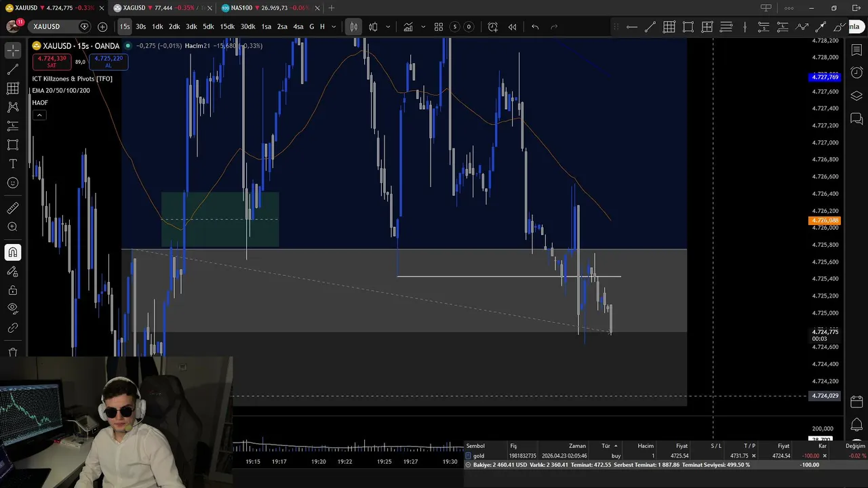
Task: Toggle stay in drawing mode
Action: pyautogui.click(x=13, y=272)
